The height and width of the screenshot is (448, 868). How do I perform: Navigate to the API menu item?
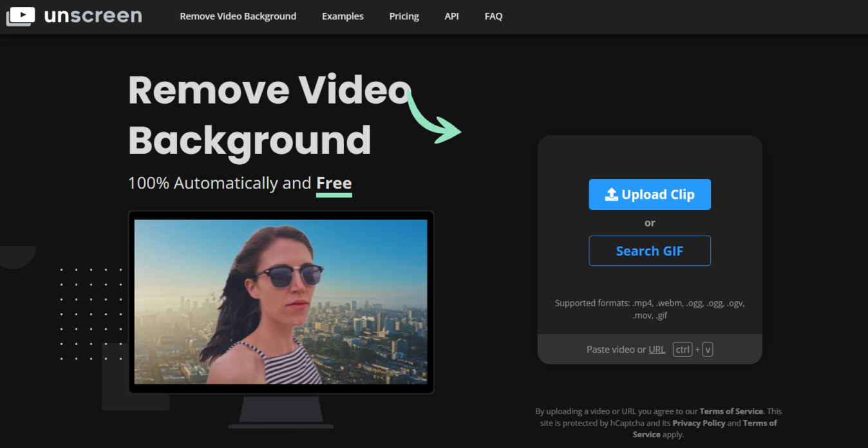[451, 16]
